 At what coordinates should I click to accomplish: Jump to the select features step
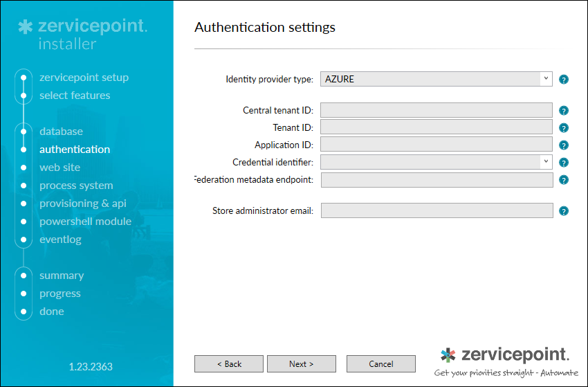coord(75,96)
